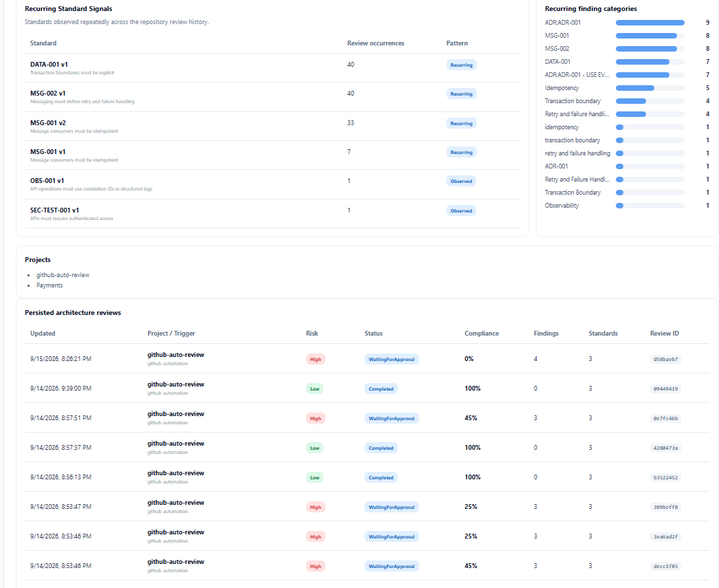
Task: Click the Recurring badge for MSG-002 v1
Action: (x=461, y=94)
